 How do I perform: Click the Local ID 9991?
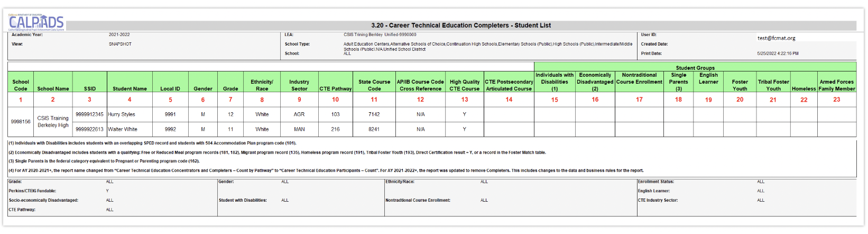pos(170,114)
